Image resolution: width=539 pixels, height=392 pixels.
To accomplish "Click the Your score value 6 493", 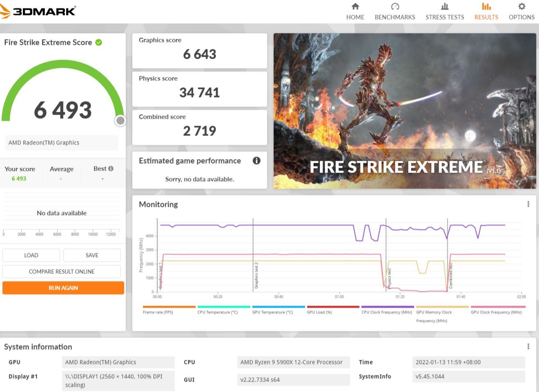I will tap(19, 179).
